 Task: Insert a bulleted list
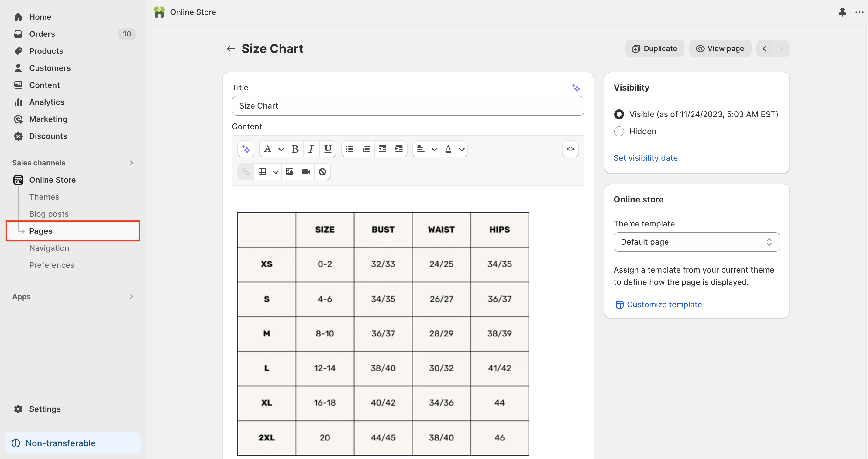click(x=350, y=149)
